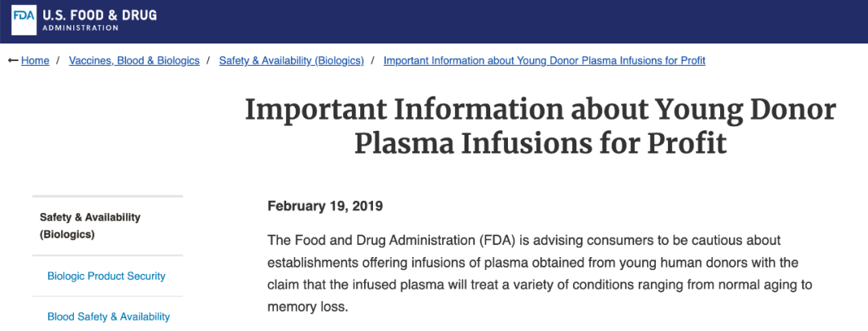Click the Plasma Infusions for Profit heading line

540,142
